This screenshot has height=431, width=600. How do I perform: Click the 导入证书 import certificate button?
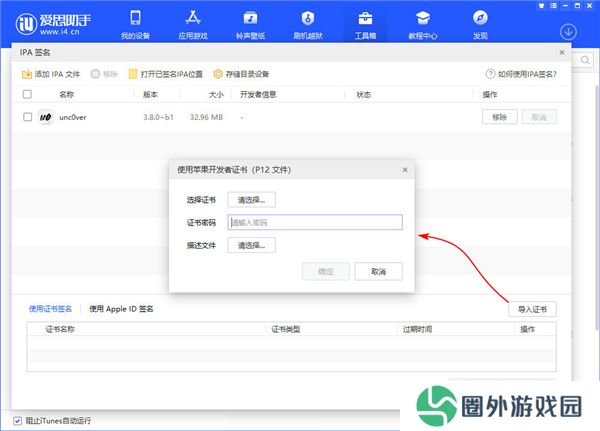pyautogui.click(x=532, y=309)
